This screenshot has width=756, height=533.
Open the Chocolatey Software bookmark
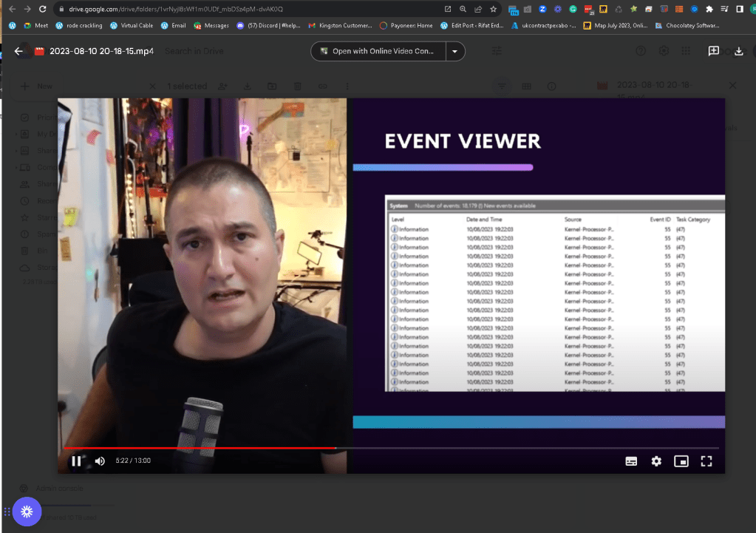[687, 26]
